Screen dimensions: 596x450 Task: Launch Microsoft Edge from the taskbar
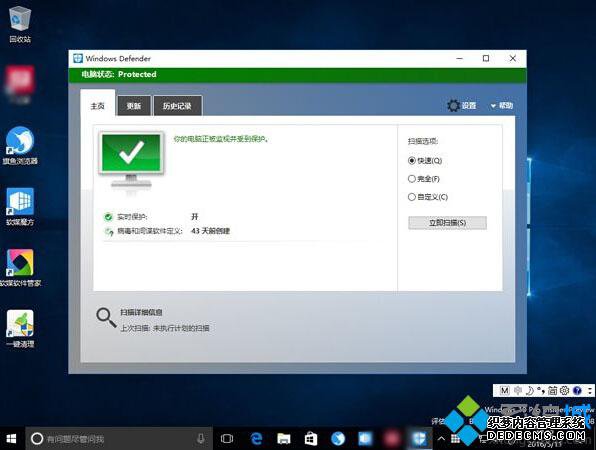click(257, 439)
